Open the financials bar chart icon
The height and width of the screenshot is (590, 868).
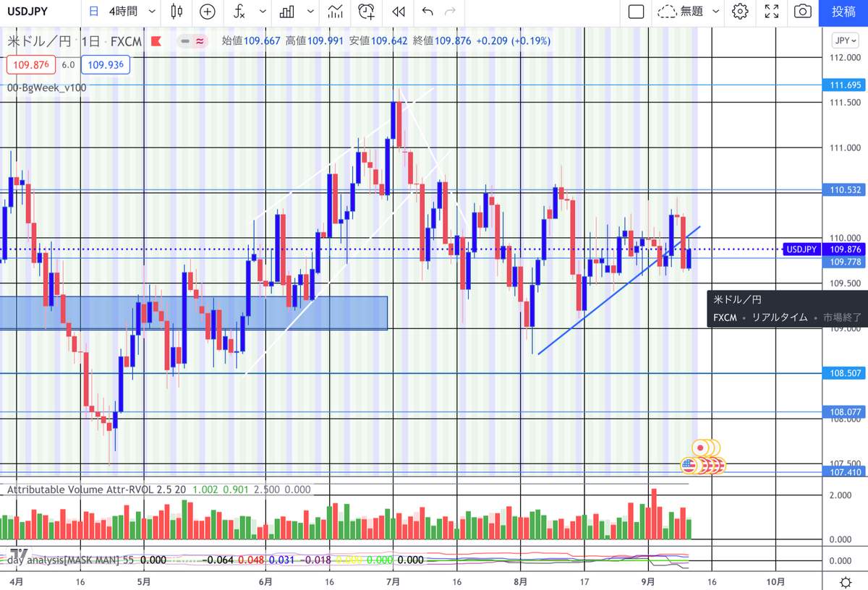287,12
